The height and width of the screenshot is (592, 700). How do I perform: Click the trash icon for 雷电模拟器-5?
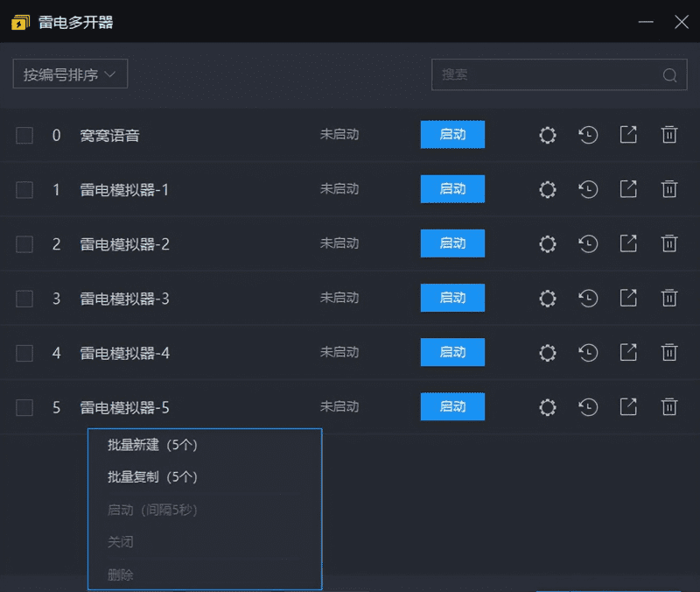click(x=668, y=406)
